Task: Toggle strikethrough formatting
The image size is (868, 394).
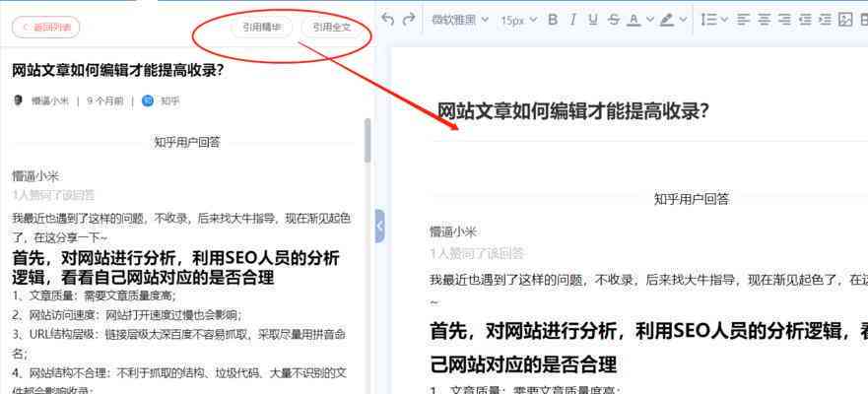Action: 614,20
